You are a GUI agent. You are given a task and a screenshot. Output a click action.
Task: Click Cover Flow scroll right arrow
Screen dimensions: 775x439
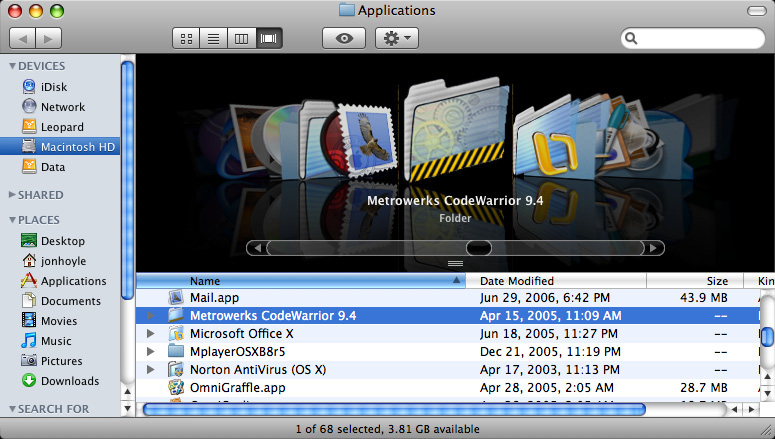tap(654, 248)
